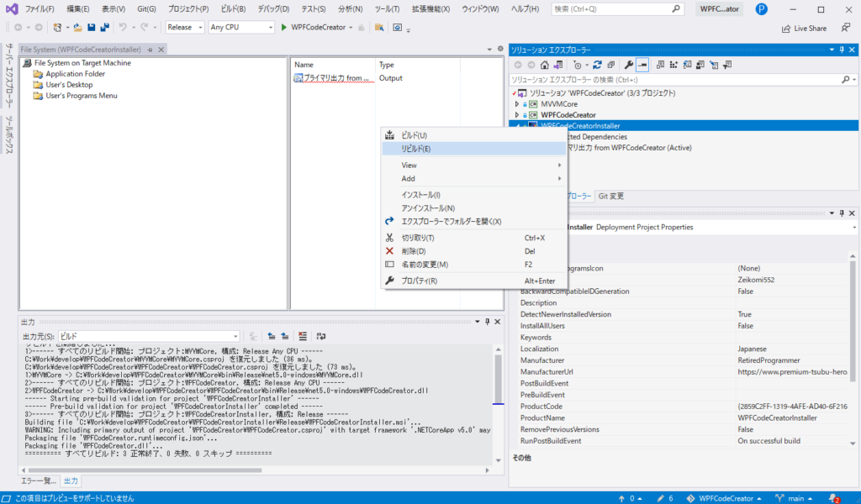The image size is (861, 504).
Task: Click Switch Views icon in Solution Explorer
Action: 558,65
